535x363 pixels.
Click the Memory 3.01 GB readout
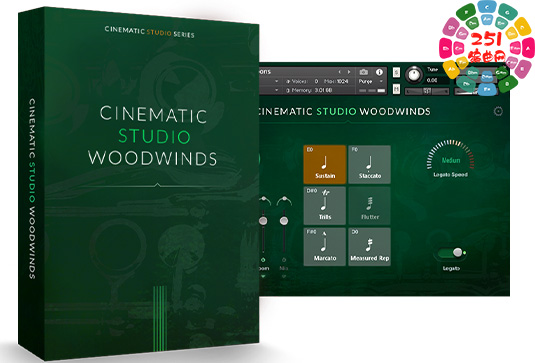[309, 90]
